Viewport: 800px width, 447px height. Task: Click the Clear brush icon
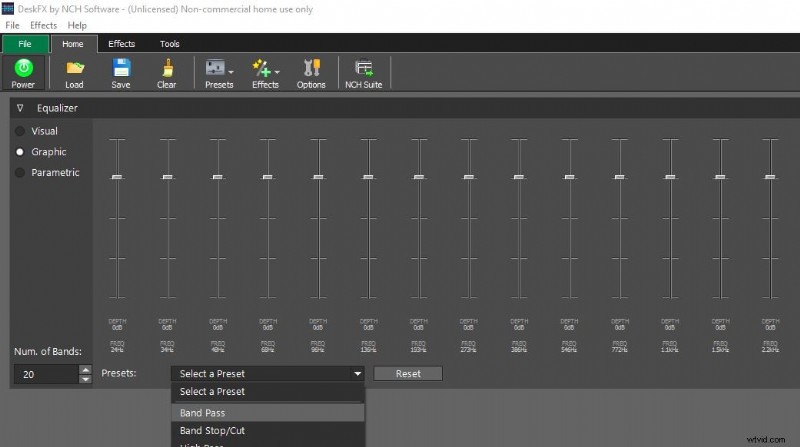click(167, 68)
